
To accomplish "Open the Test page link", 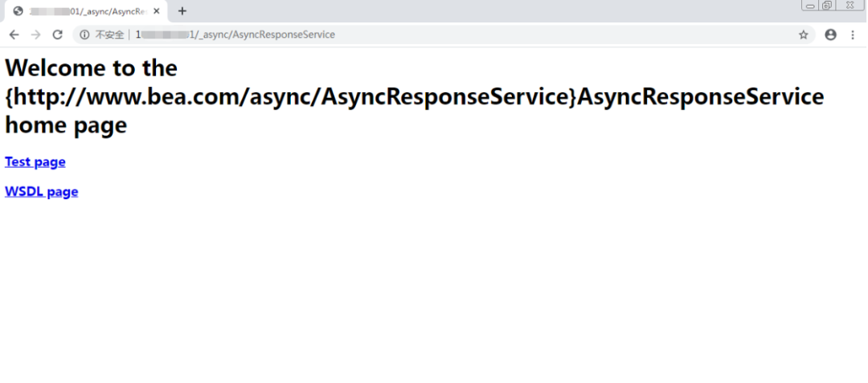I will (35, 162).
